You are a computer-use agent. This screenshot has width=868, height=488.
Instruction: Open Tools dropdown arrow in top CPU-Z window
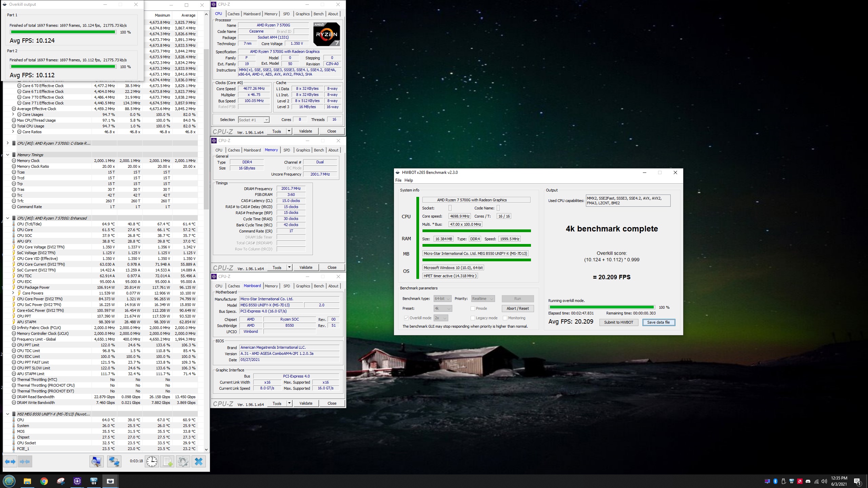point(289,131)
